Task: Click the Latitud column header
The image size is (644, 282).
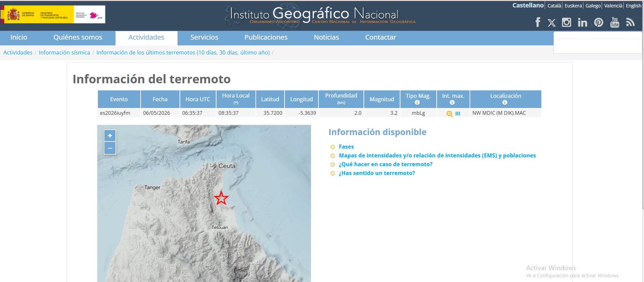Action: click(x=270, y=99)
